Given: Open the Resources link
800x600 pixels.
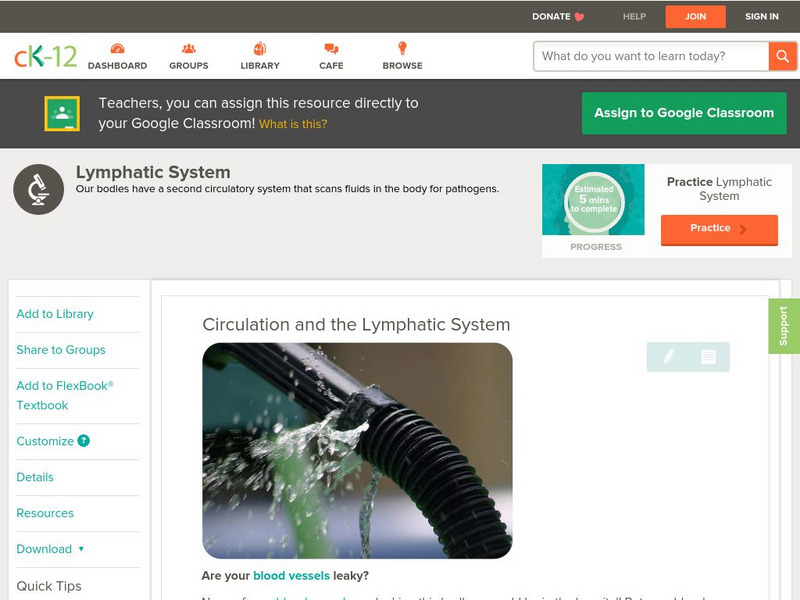Looking at the screenshot, I should point(45,513).
